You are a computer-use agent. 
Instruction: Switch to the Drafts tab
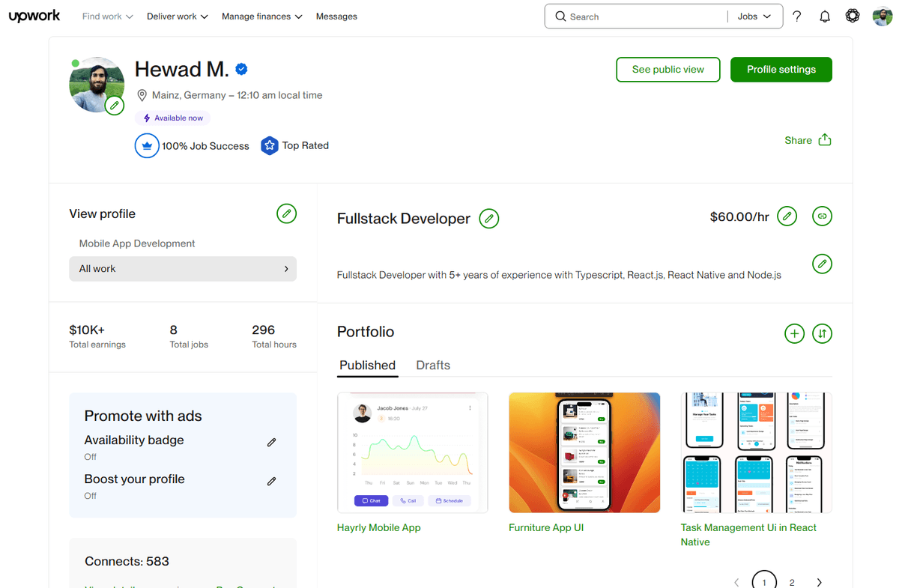pyautogui.click(x=433, y=366)
